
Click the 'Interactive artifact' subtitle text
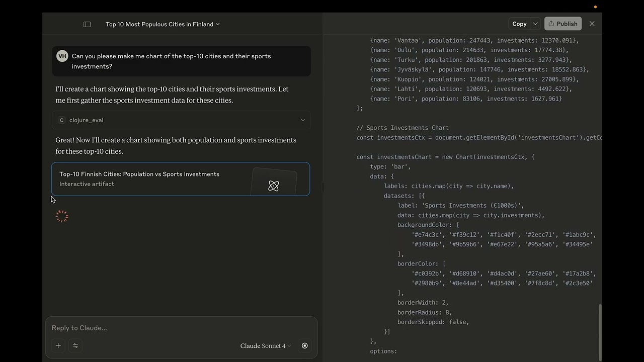[87, 184]
